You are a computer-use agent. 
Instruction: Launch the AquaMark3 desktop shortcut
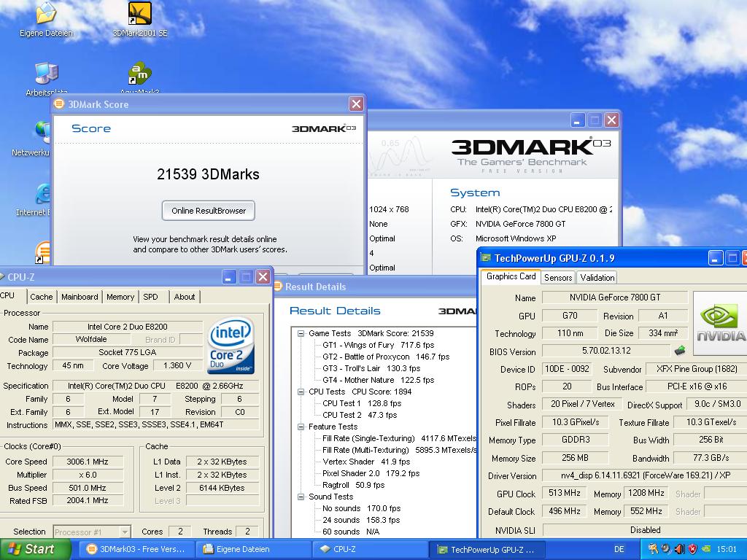coord(140,74)
